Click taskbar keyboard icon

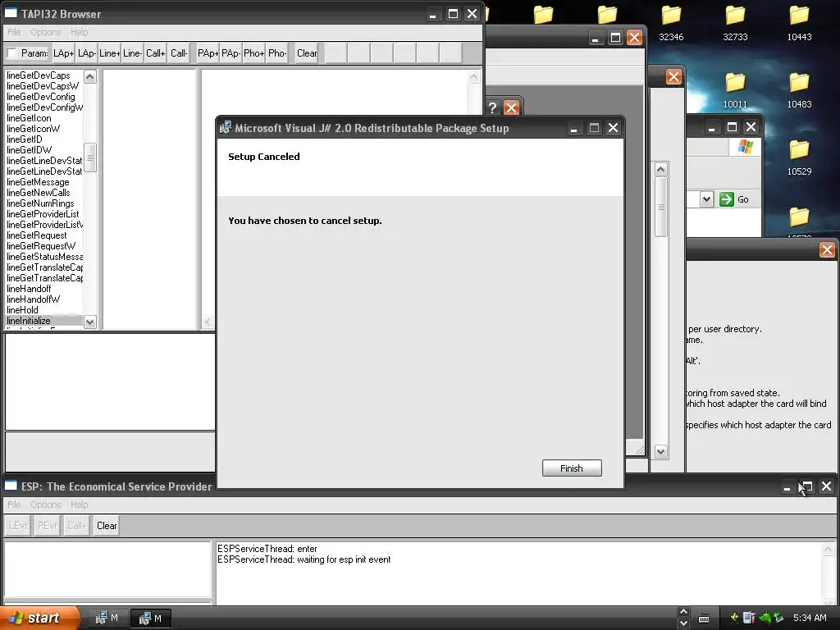pyautogui.click(x=704, y=619)
